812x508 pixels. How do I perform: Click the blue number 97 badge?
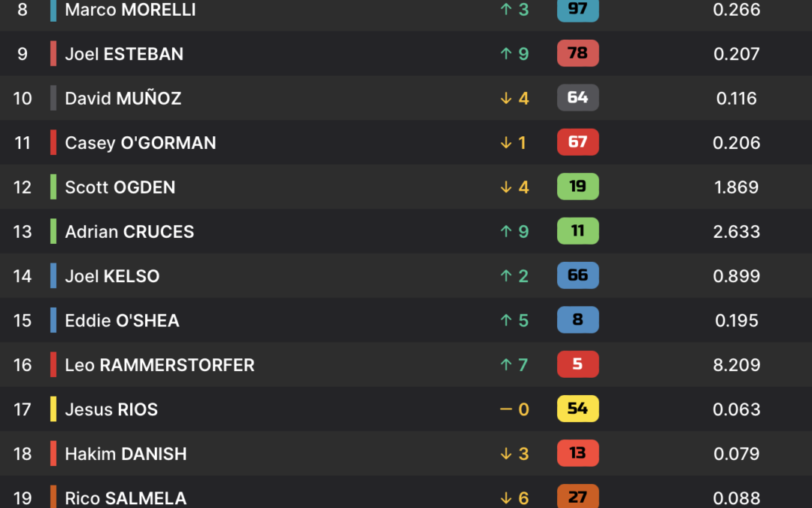click(x=577, y=10)
